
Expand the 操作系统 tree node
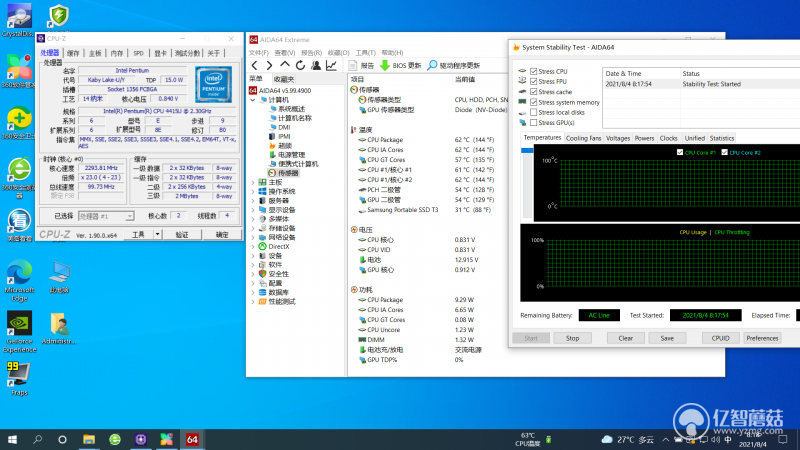253,191
